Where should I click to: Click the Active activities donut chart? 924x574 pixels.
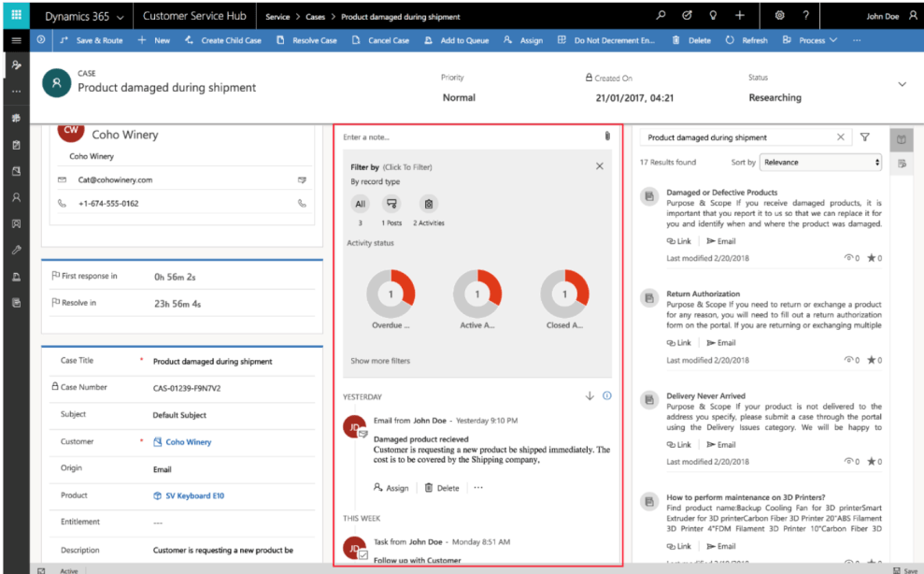pyautogui.click(x=477, y=294)
